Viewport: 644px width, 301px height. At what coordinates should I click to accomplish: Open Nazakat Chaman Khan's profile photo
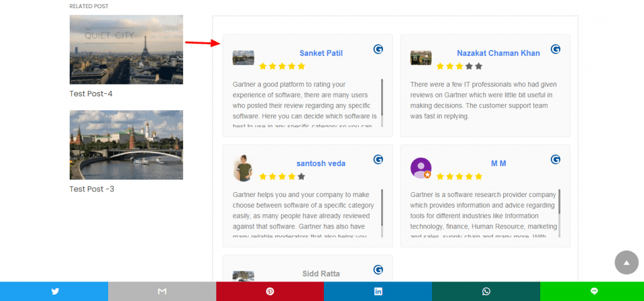coord(421,57)
